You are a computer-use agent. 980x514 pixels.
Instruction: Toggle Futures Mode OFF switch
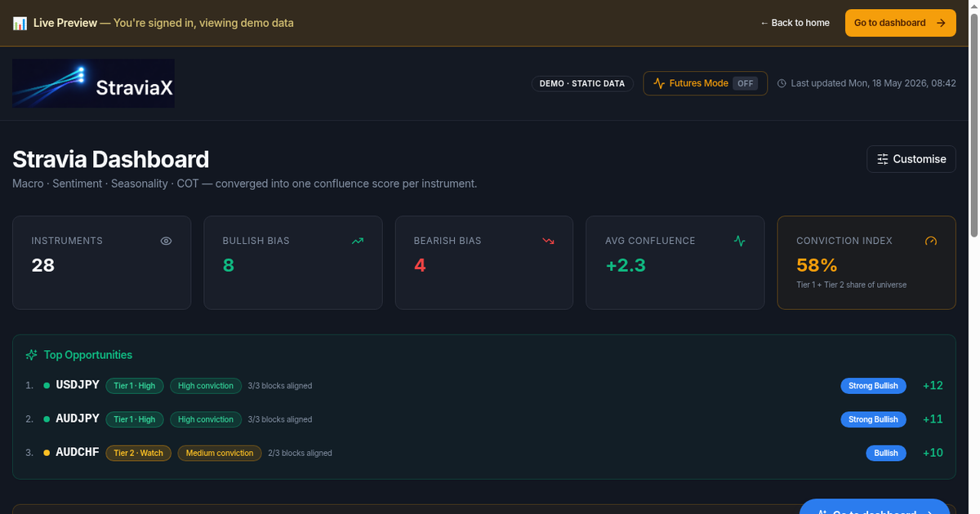click(x=745, y=83)
